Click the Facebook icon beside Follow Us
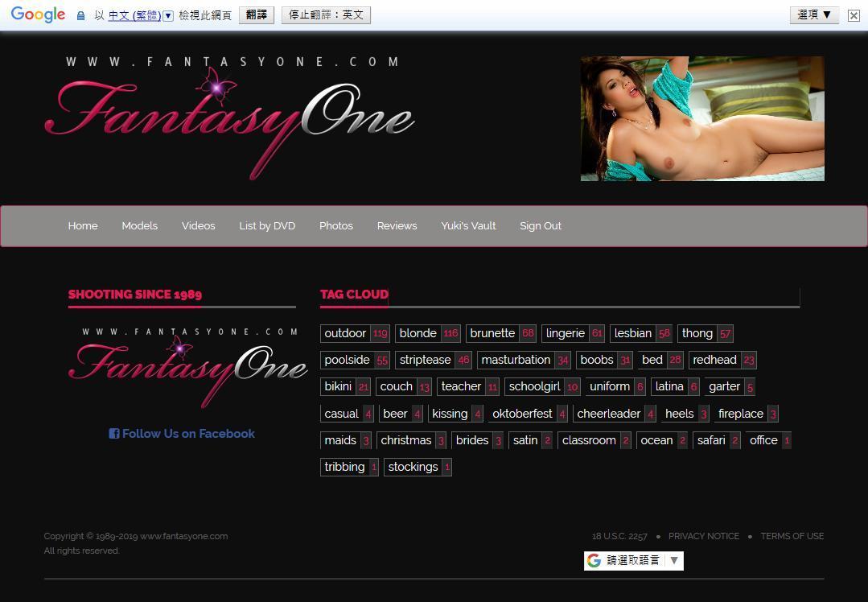Image resolution: width=868 pixels, height=602 pixels. (114, 434)
